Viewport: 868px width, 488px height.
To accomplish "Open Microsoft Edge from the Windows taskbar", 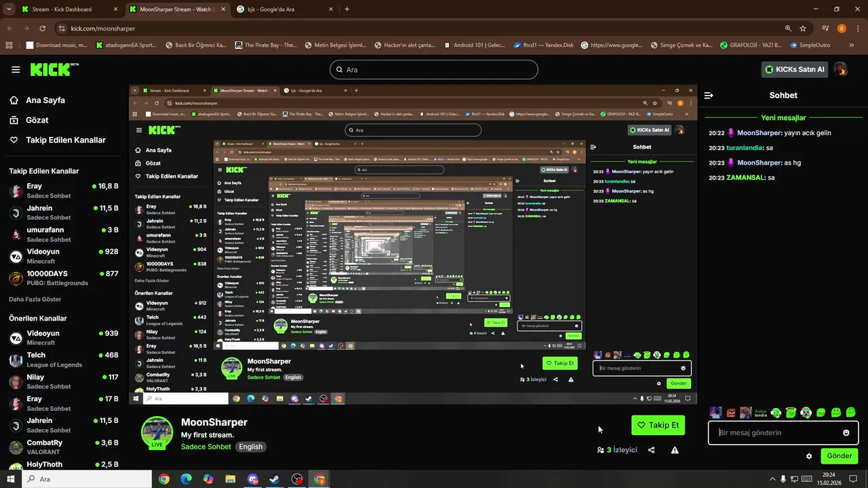I will (186, 479).
